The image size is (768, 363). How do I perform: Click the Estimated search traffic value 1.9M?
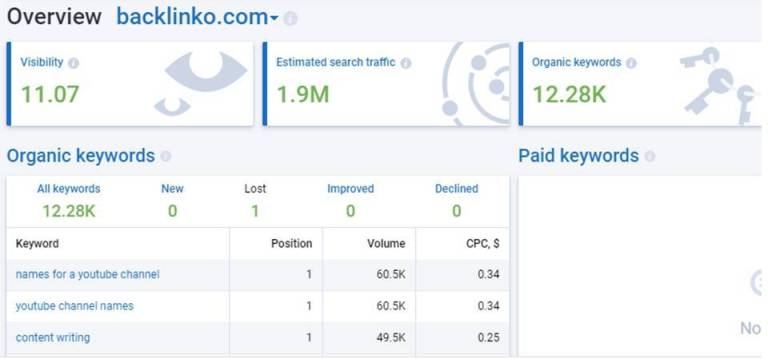pos(303,94)
